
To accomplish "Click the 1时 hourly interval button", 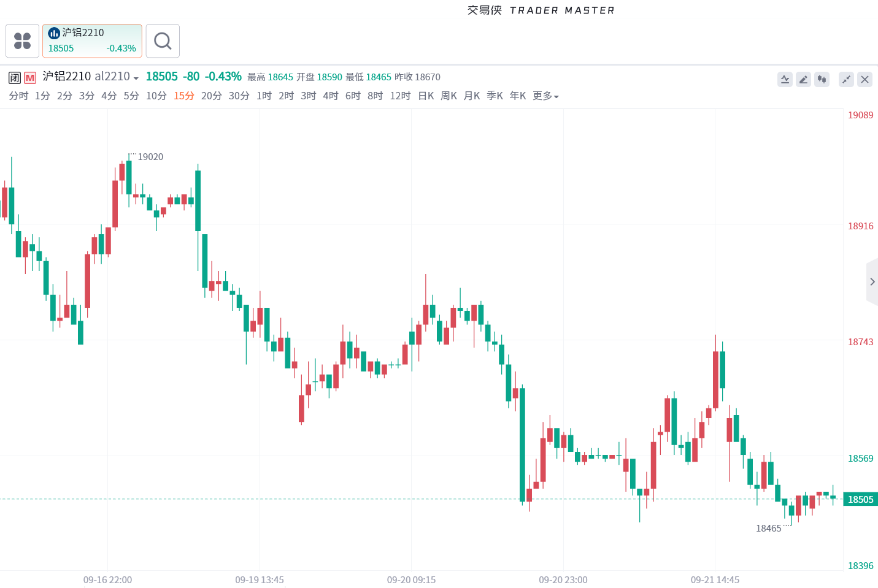I will [264, 96].
